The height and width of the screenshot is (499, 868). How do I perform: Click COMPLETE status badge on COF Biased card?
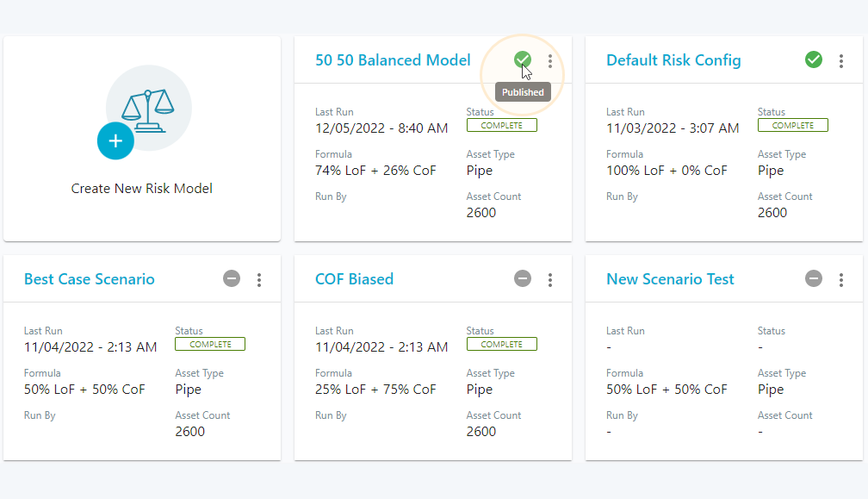501,344
